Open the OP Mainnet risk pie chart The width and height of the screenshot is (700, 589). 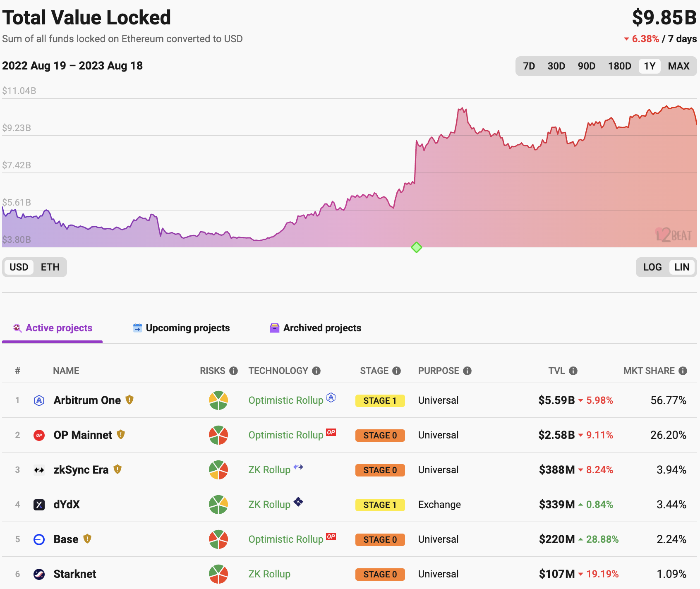pyautogui.click(x=218, y=435)
